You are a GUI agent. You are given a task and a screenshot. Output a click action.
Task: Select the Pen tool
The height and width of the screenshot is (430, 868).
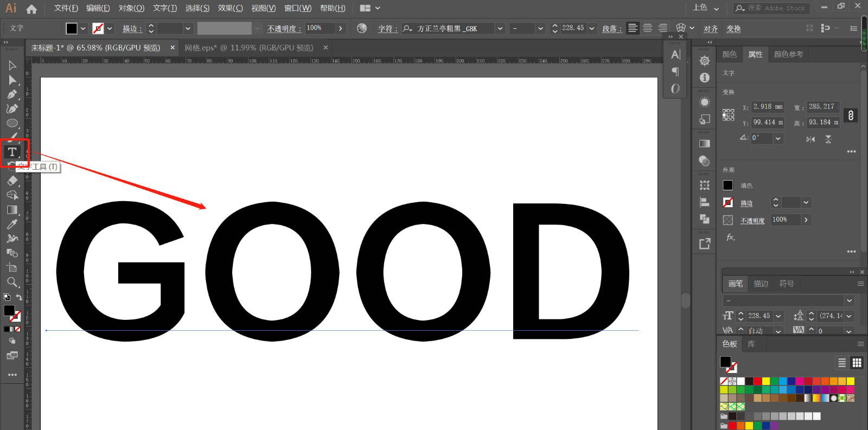(x=12, y=94)
